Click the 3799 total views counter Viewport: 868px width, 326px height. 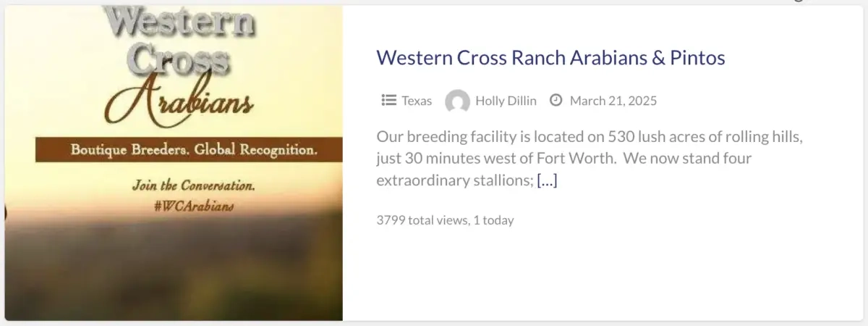(x=422, y=220)
